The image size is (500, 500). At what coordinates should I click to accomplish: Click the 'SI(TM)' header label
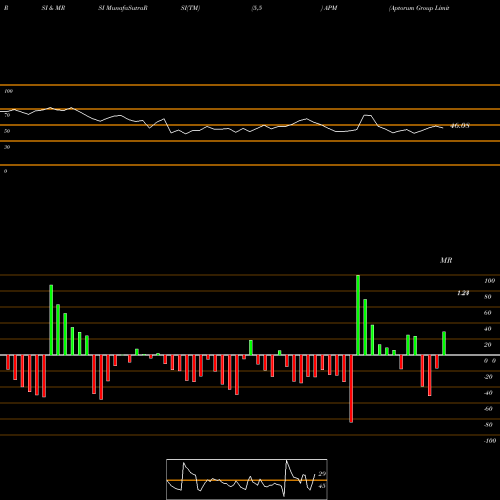[190, 8]
